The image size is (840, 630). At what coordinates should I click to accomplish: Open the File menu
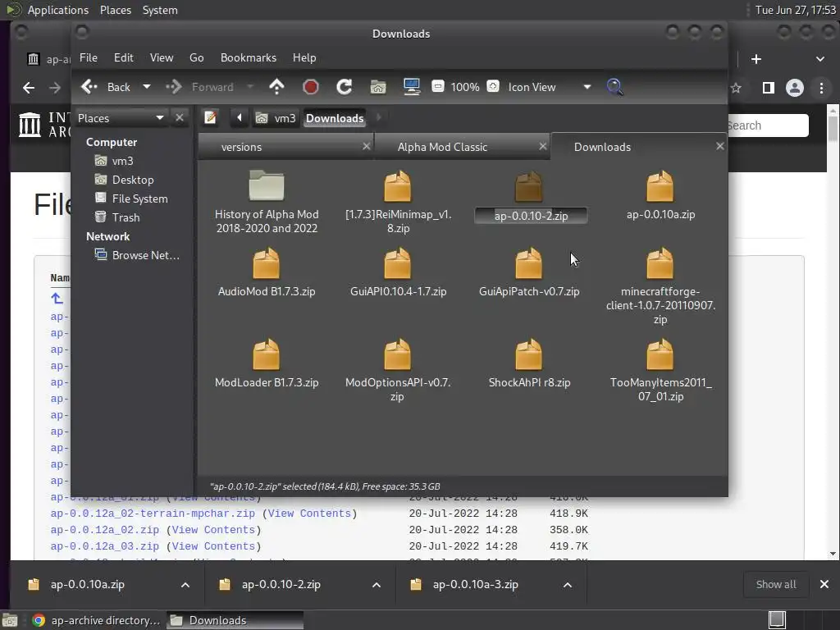tap(89, 57)
